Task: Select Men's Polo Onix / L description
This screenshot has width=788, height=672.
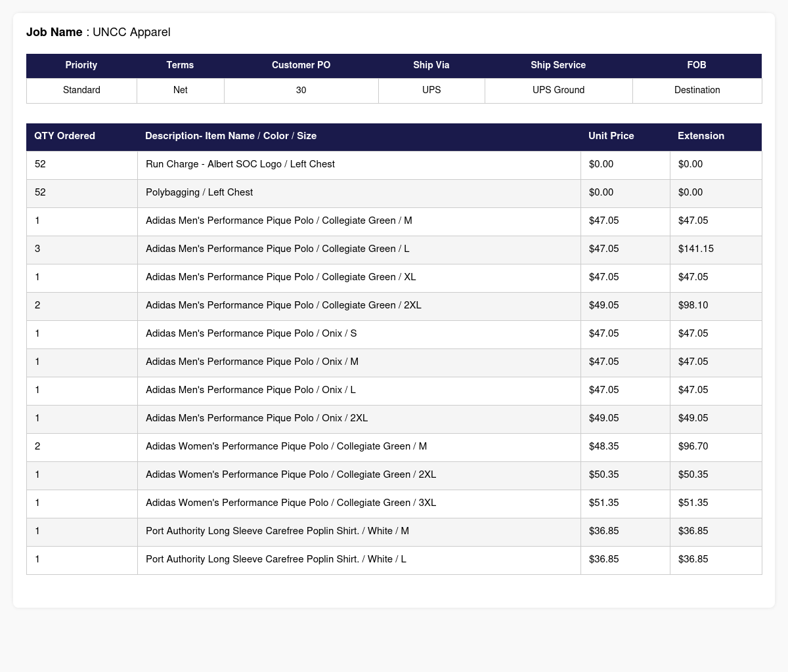Action: (251, 390)
